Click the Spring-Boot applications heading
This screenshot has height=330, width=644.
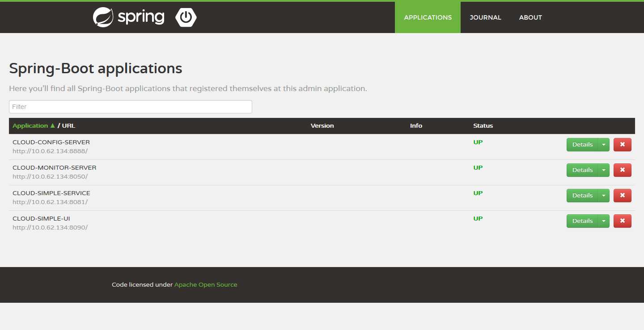pyautogui.click(x=96, y=68)
